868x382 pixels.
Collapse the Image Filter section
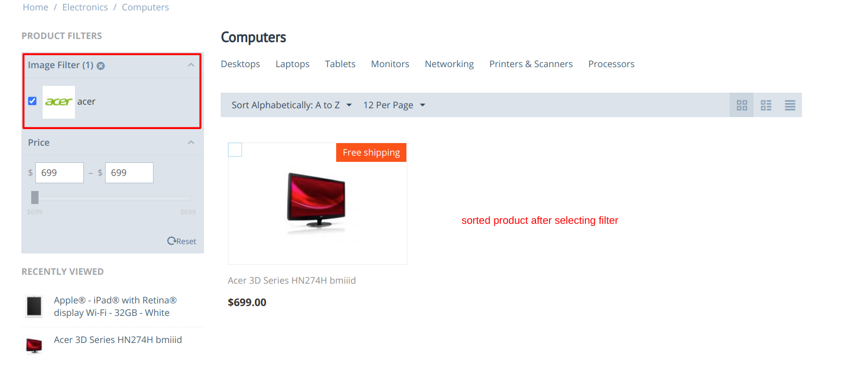click(x=191, y=65)
